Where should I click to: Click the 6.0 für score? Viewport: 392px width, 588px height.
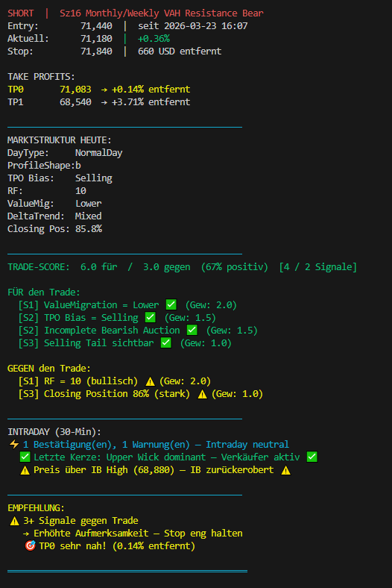(x=99, y=267)
